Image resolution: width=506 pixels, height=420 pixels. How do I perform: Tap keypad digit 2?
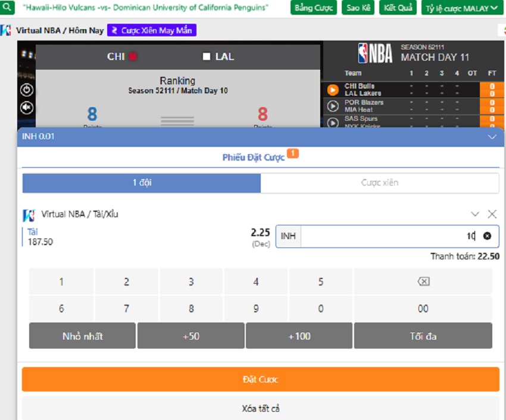(126, 281)
